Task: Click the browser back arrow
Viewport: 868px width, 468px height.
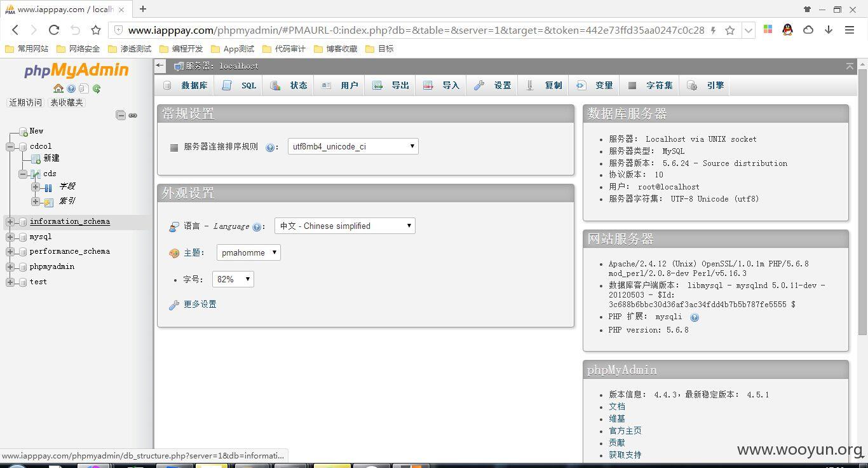Action: coord(15,30)
